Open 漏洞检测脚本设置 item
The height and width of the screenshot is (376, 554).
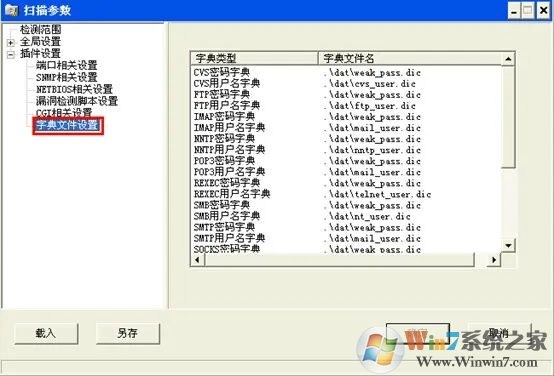point(77,101)
